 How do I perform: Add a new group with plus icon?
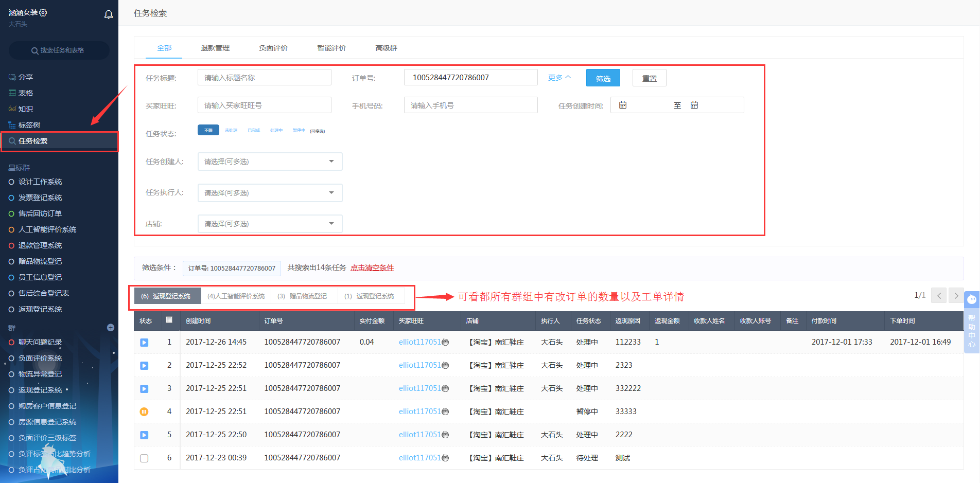[x=111, y=328]
